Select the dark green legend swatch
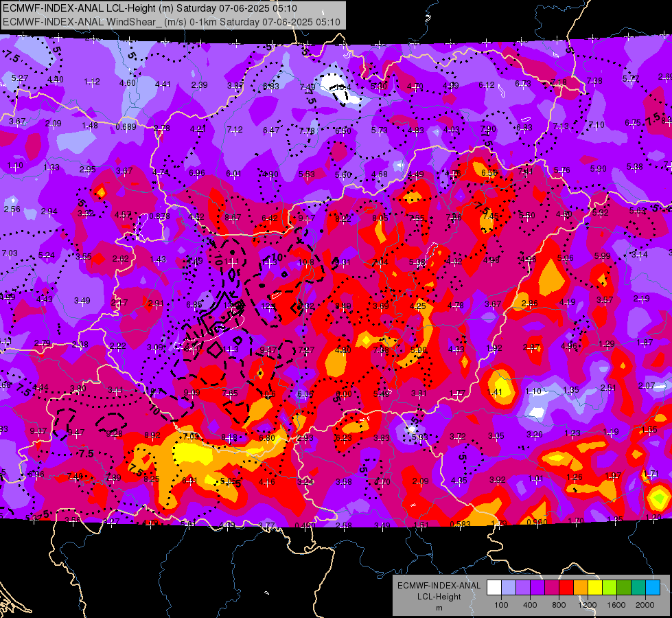The width and height of the screenshot is (672, 618). pyautogui.click(x=624, y=588)
